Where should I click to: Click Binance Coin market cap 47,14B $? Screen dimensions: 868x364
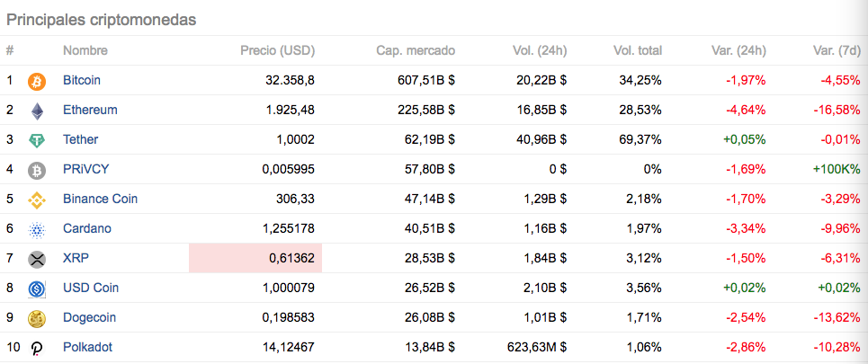pos(430,199)
